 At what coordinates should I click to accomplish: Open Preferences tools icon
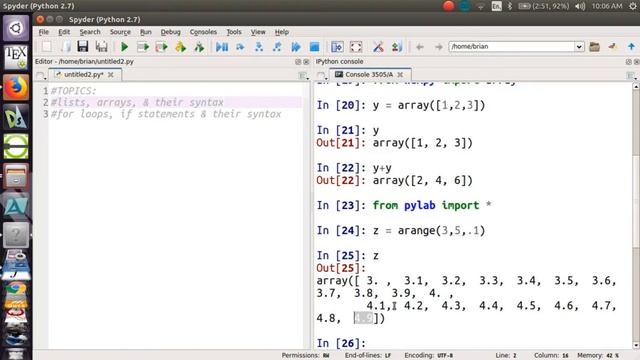378,47
